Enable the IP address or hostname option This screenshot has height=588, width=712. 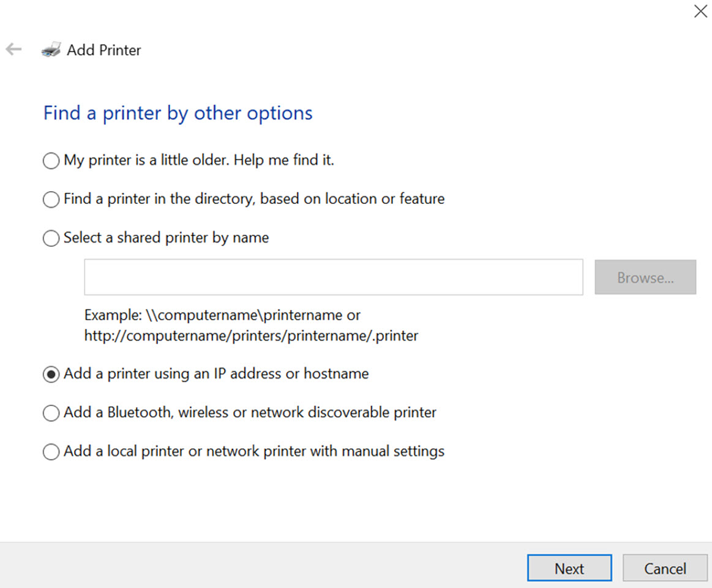click(51, 374)
